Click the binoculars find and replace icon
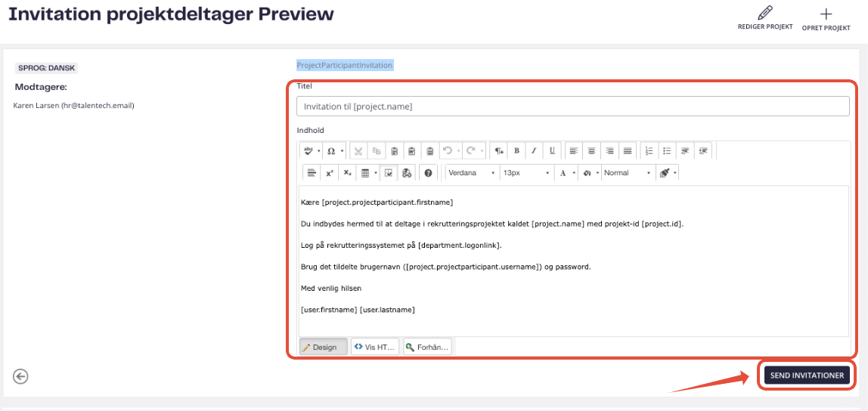The image size is (868, 411). click(x=407, y=173)
